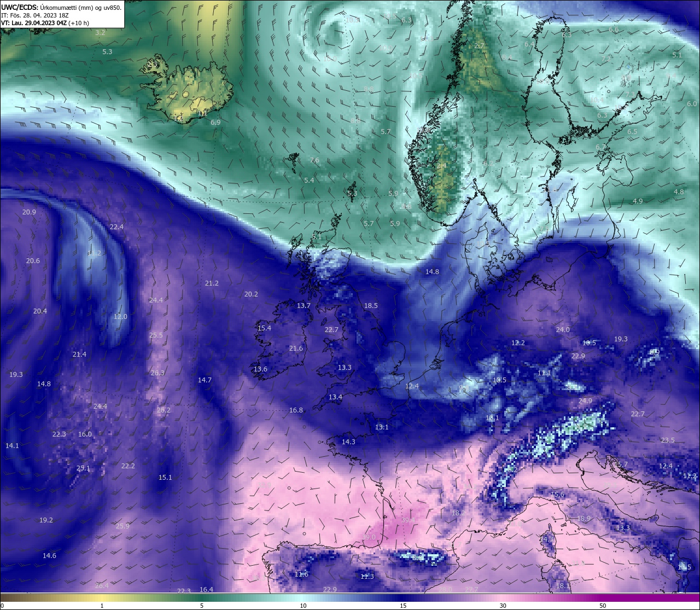Screen dimensions: 700x610
Task: Click the '22.2' map value
Action: (128, 466)
